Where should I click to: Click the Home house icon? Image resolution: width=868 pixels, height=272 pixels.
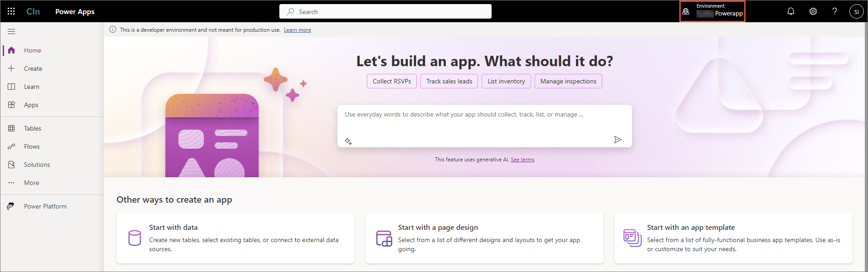pos(11,50)
